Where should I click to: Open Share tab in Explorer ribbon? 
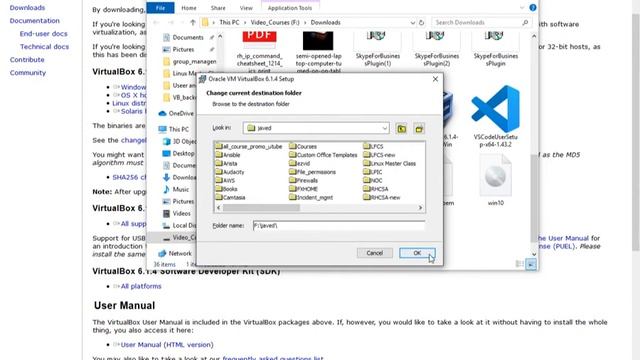[218, 8]
